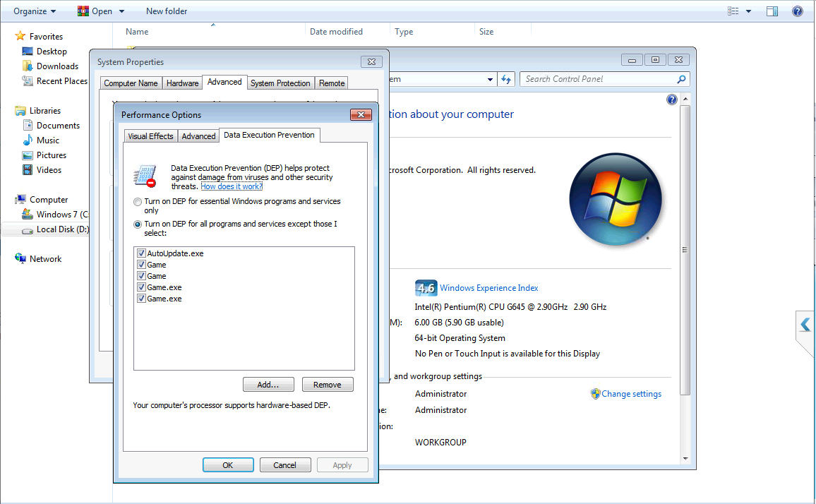Click the Search Control Panel field

click(x=599, y=79)
